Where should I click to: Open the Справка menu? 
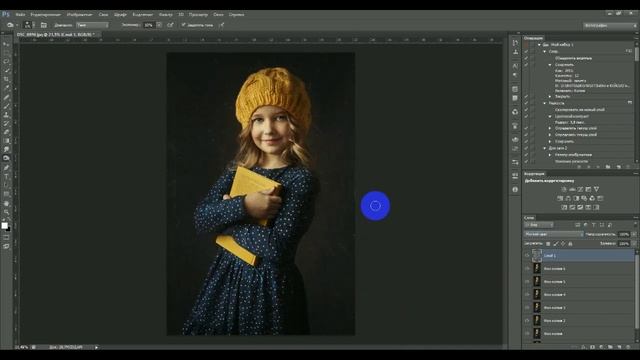click(236, 14)
